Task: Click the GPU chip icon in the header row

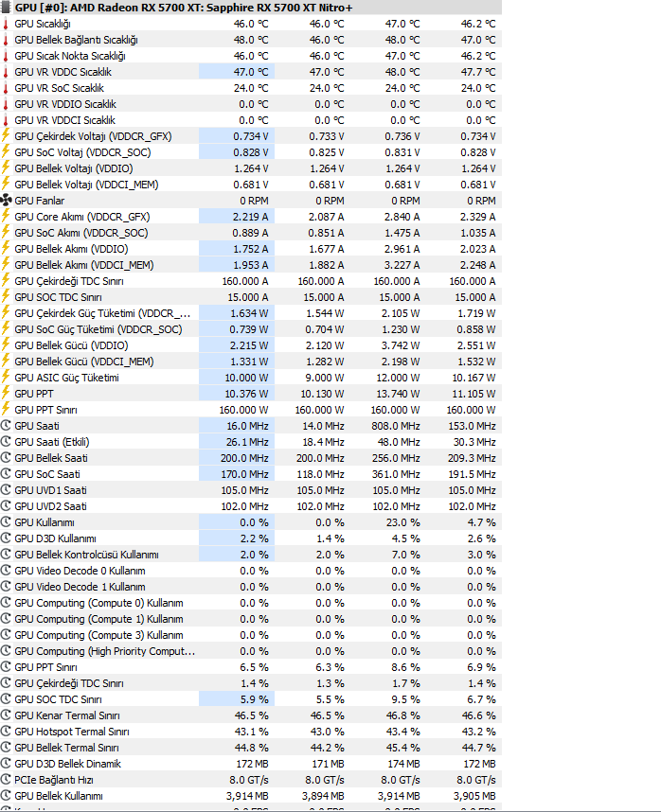Action: coord(6,8)
